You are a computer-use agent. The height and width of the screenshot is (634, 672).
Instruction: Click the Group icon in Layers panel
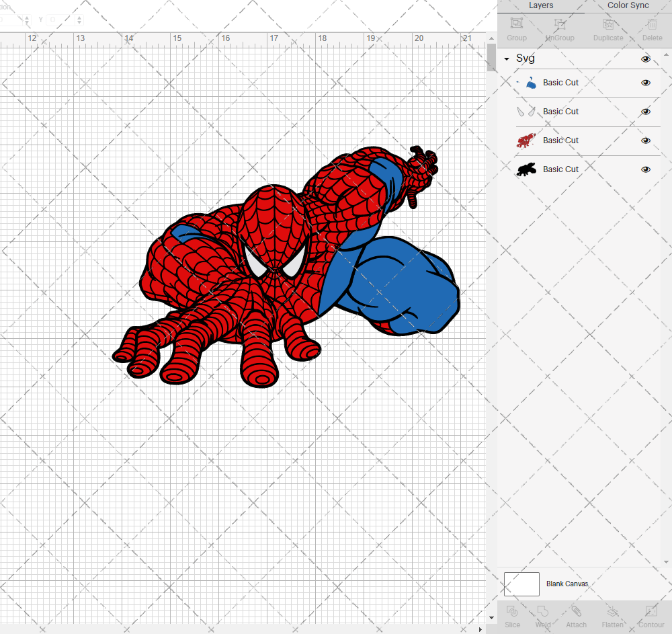click(x=516, y=24)
